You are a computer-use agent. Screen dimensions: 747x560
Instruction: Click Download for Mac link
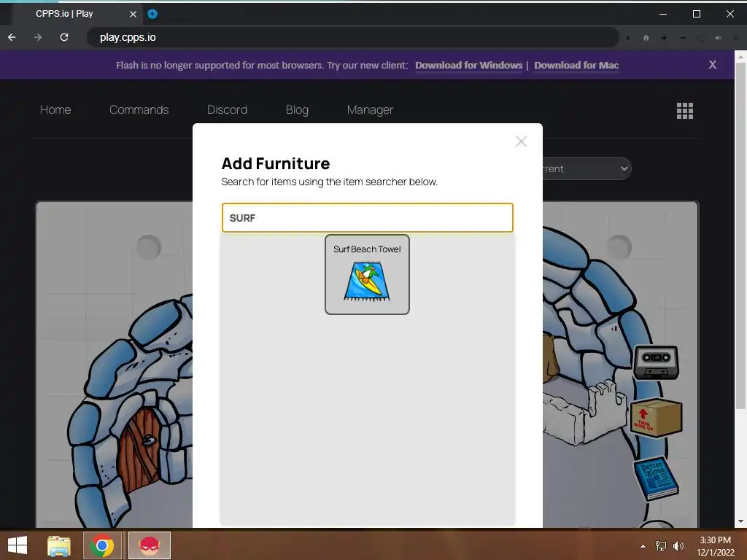[x=576, y=65]
